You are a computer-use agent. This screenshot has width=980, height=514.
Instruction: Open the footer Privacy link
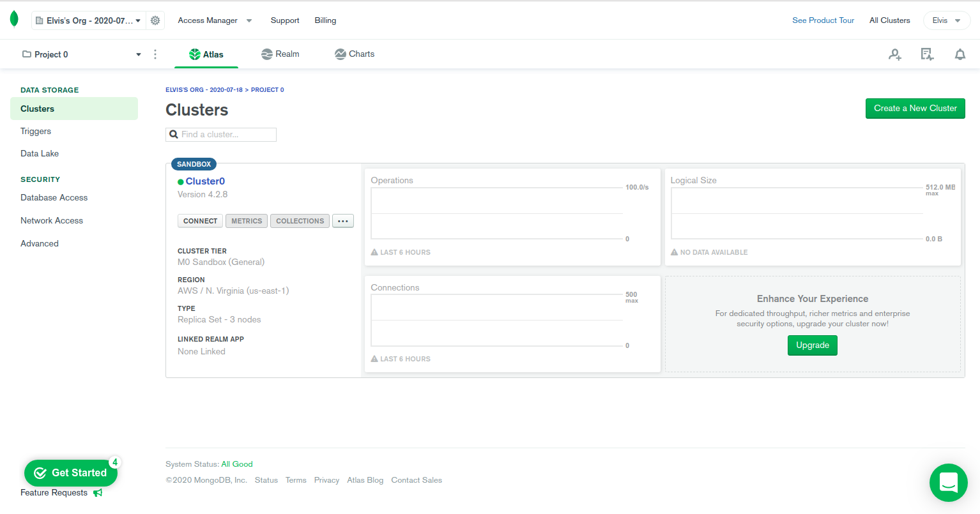click(x=326, y=480)
